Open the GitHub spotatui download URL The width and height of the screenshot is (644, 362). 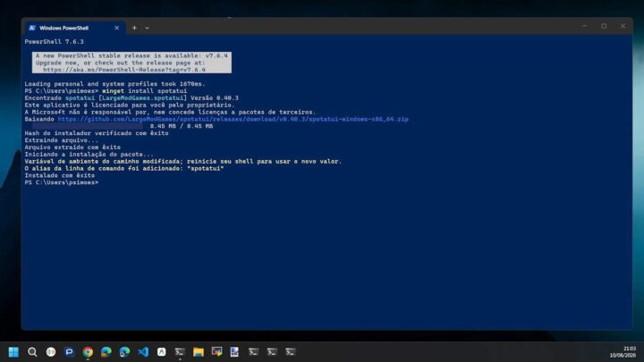[x=233, y=119]
